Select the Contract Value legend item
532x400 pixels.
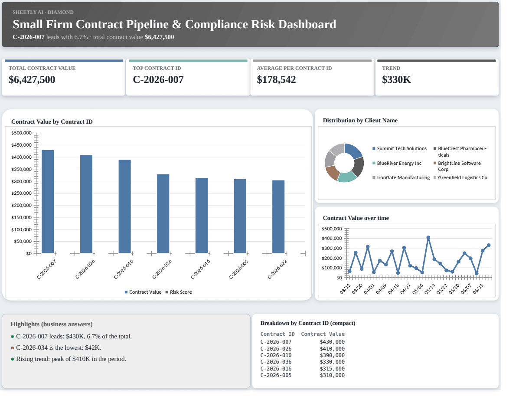(x=143, y=292)
